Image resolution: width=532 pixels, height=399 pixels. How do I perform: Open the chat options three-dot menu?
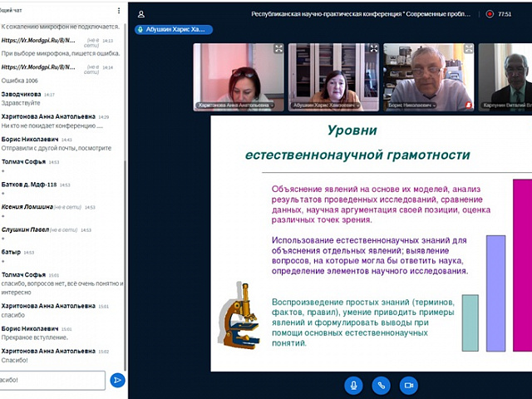(x=119, y=11)
